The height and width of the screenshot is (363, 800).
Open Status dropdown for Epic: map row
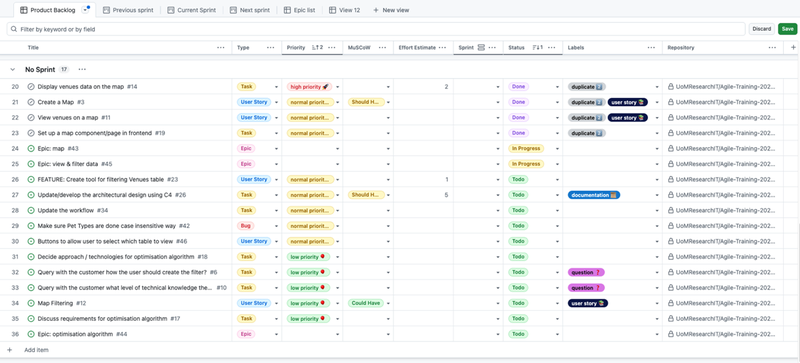click(557, 149)
